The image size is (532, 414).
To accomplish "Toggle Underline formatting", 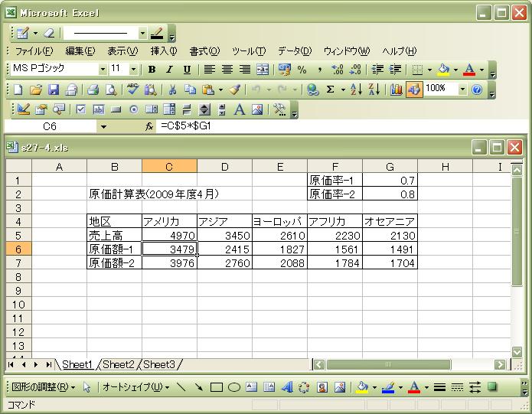I will pyautogui.click(x=187, y=70).
